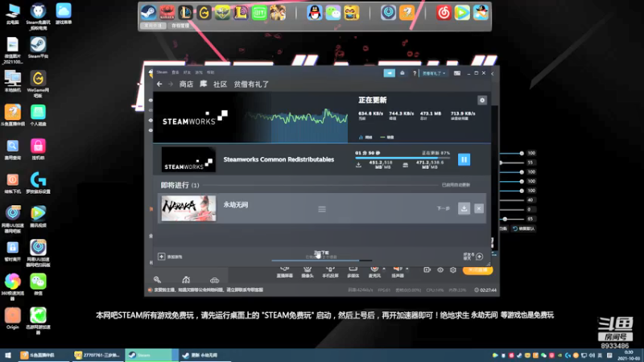
Task: Click the record icon in streaming tool
Action: point(427,270)
